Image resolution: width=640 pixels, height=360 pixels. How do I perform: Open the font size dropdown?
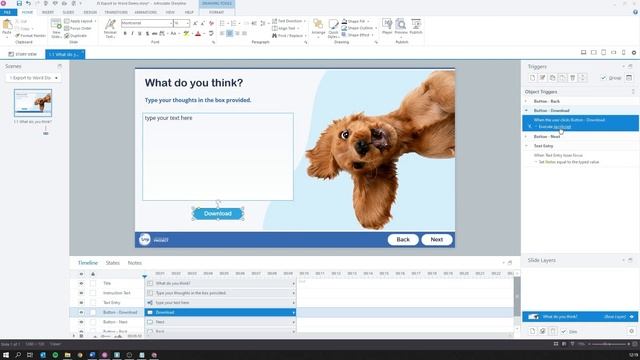pos(187,23)
